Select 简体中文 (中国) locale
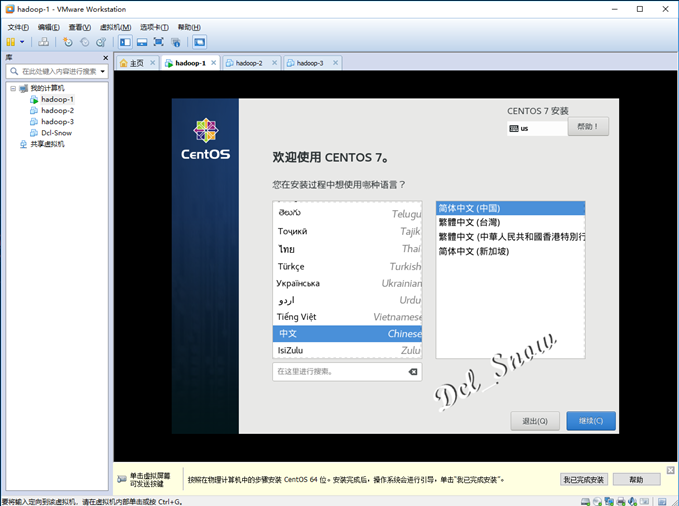 point(511,208)
